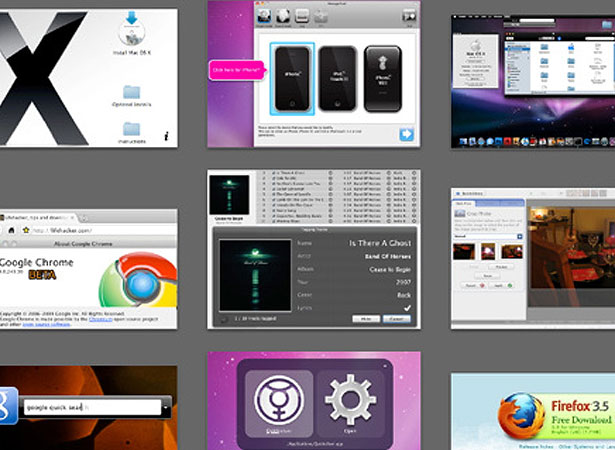Image resolution: width=615 pixels, height=450 pixels.
Task: Choose the highlighted iPhone device
Action: pyautogui.click(x=292, y=79)
